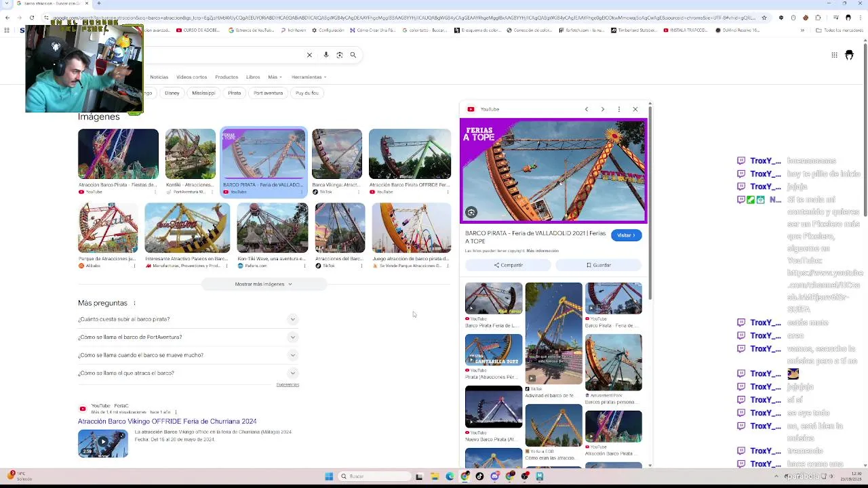Open TikTok app from the taskbar
The width and height of the screenshot is (868, 488).
coord(479,476)
